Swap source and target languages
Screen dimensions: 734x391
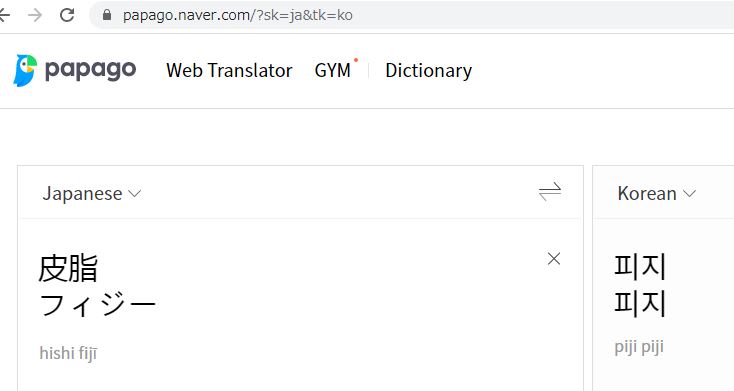[550, 192]
